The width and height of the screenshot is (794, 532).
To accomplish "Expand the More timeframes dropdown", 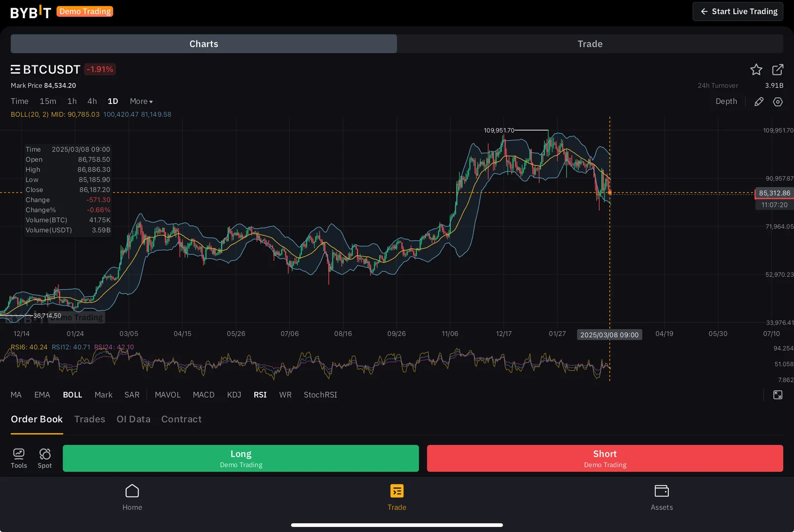I will tap(141, 101).
